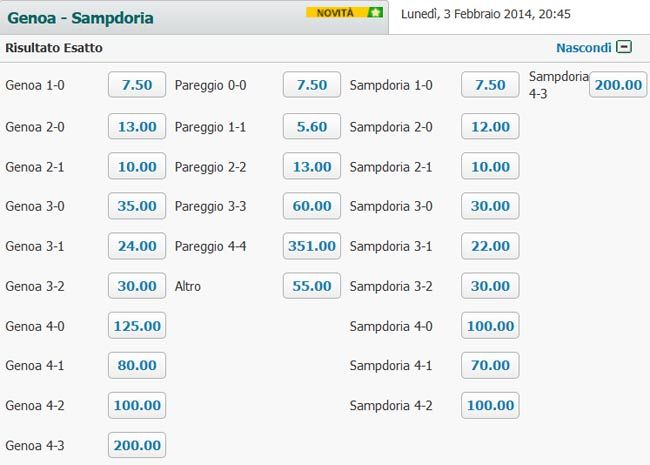Select Genoa 4-3 odds 200.00
The width and height of the screenshot is (650, 465).
coord(137,445)
